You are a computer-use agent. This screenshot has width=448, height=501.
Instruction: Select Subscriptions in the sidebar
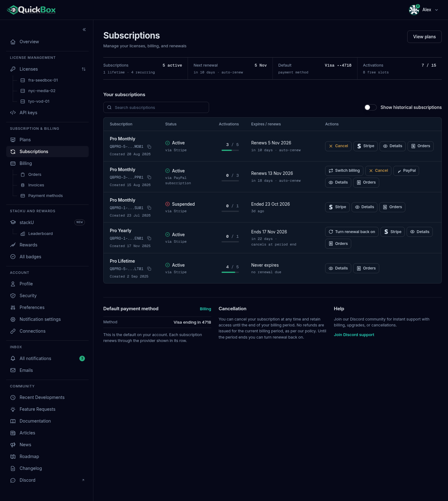point(47,152)
